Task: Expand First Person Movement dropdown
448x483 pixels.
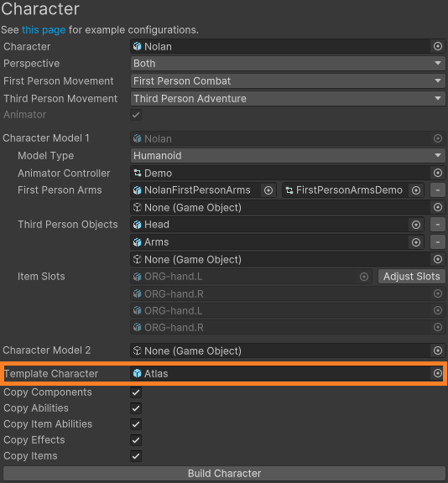Action: pyautogui.click(x=288, y=81)
